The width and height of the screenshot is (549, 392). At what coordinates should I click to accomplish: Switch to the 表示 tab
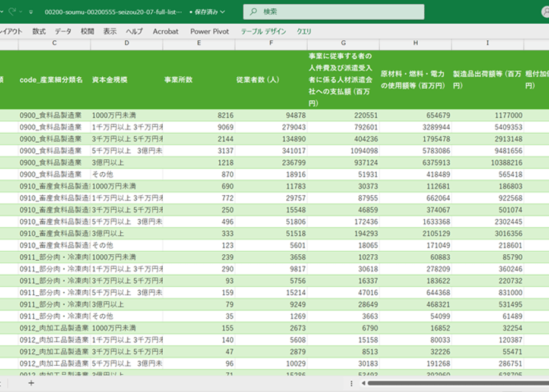(x=110, y=31)
